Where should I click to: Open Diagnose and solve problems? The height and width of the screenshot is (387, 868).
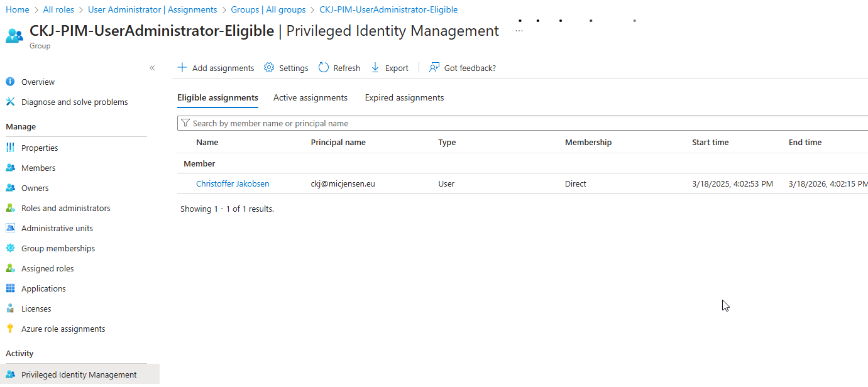74,101
